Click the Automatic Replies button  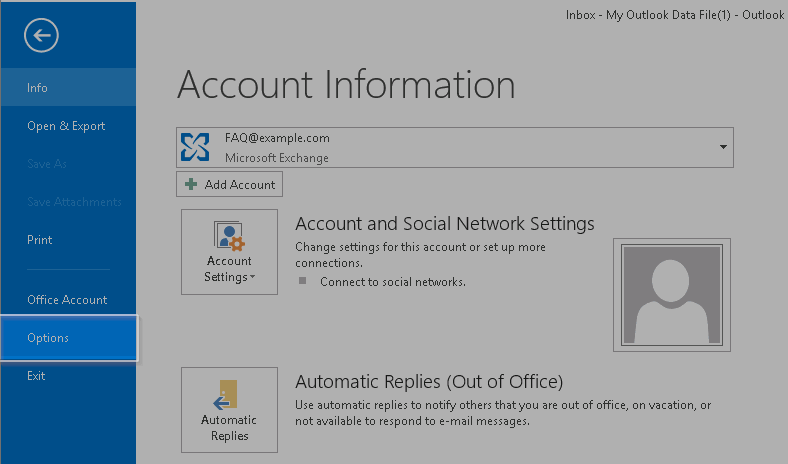click(x=229, y=410)
